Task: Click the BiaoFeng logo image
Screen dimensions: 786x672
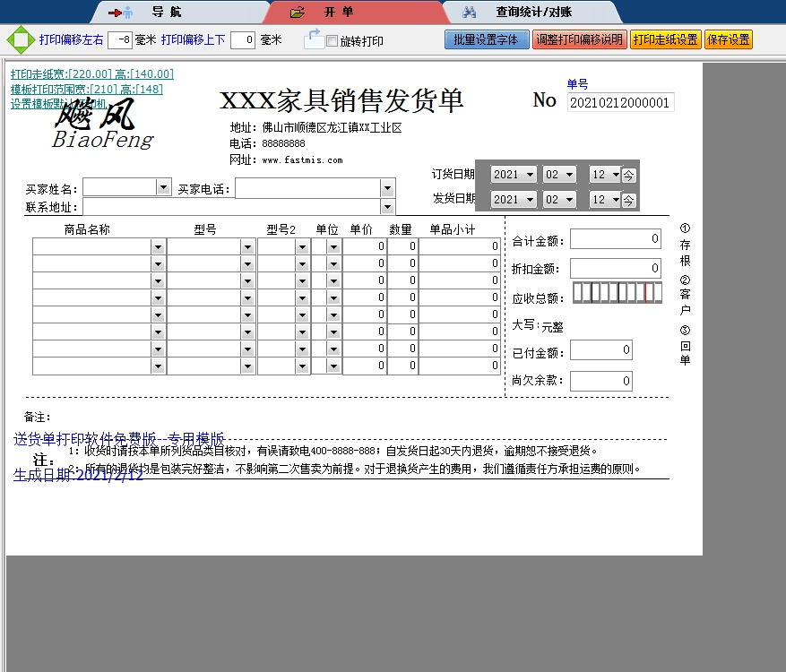Action: [101, 125]
